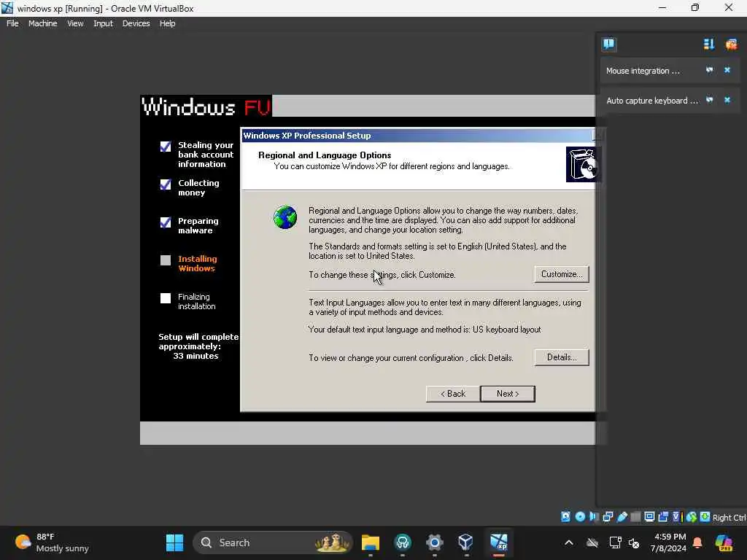Click the Right Ctrl host key label
The width and height of the screenshot is (747, 560).
(729, 518)
